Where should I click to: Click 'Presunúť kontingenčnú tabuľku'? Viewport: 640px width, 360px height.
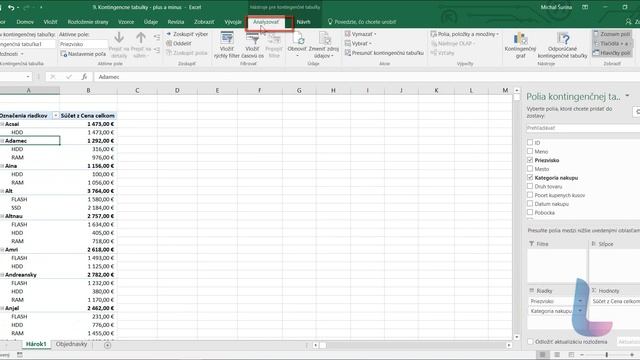pyautogui.click(x=384, y=53)
